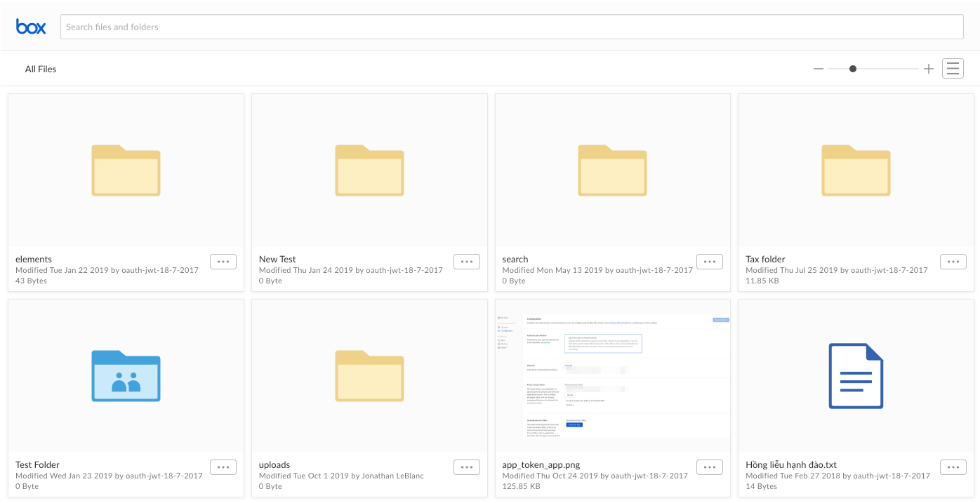Open options menu for the Tax folder

[953, 261]
